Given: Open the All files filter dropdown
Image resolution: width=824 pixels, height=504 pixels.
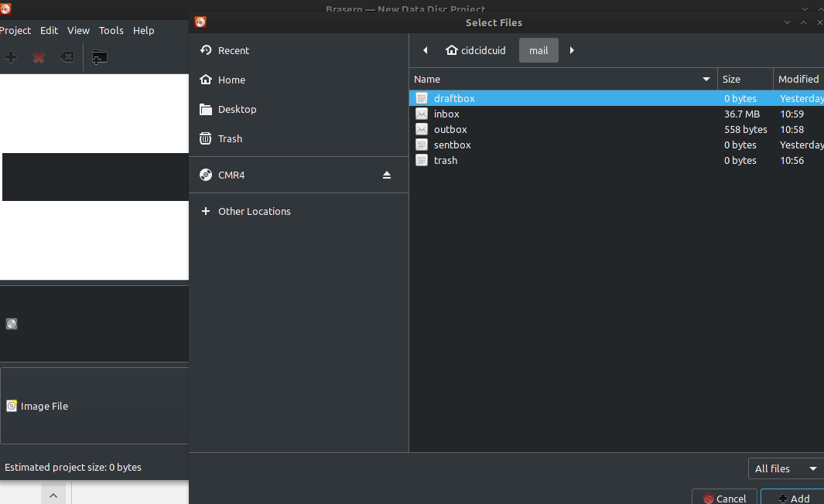Looking at the screenshot, I should tap(785, 468).
